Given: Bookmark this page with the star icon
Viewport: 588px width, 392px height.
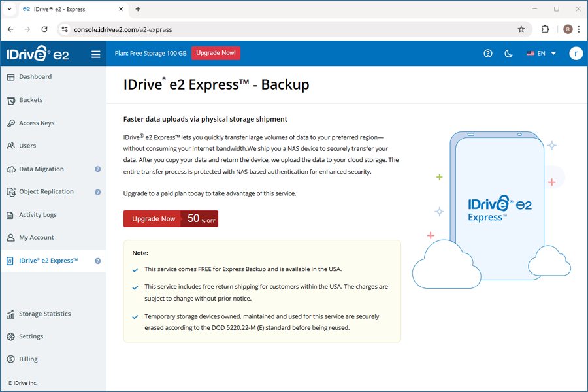Looking at the screenshot, I should coord(521,29).
